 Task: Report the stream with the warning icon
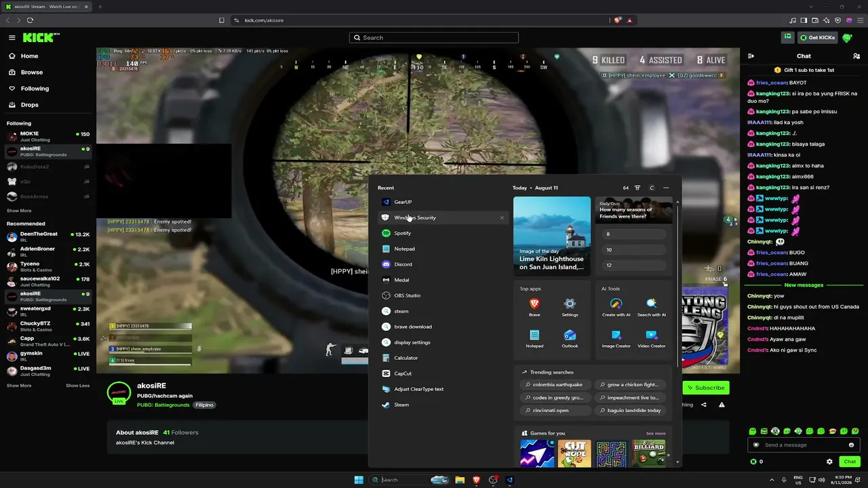pyautogui.click(x=722, y=405)
